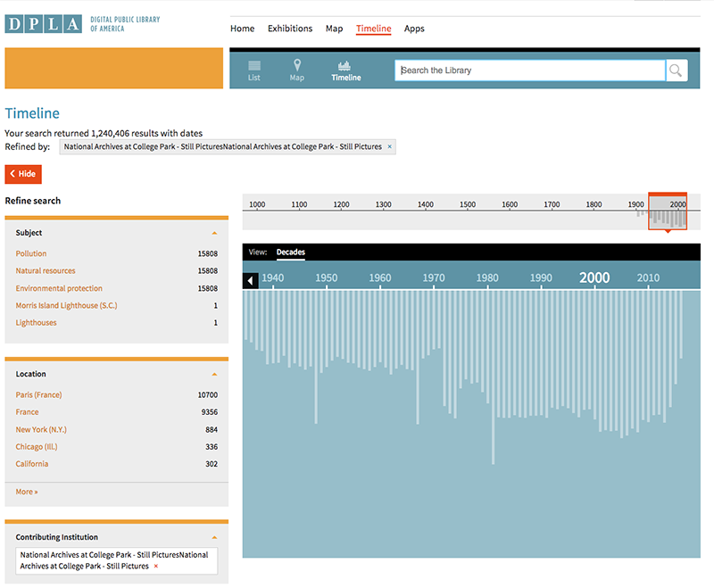This screenshot has width=714, height=588.
Task: Click the magnifying glass search button
Action: [x=677, y=70]
